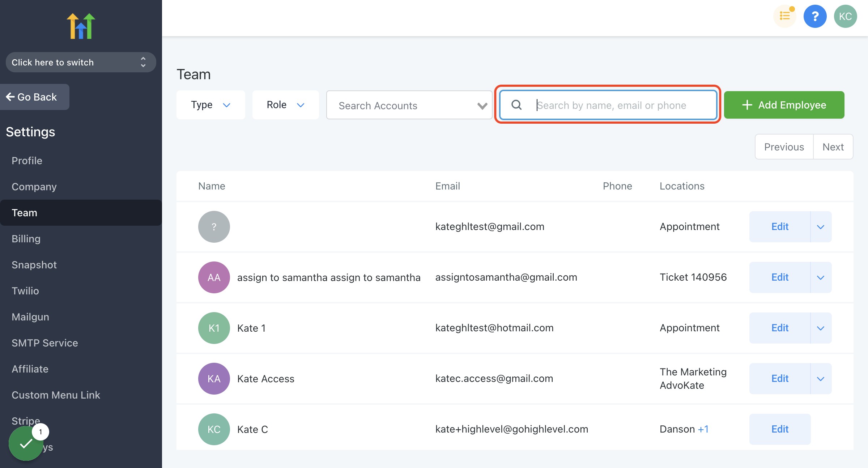This screenshot has height=468, width=868.
Task: Click the +1 locations link for Kate C
Action: point(703,429)
